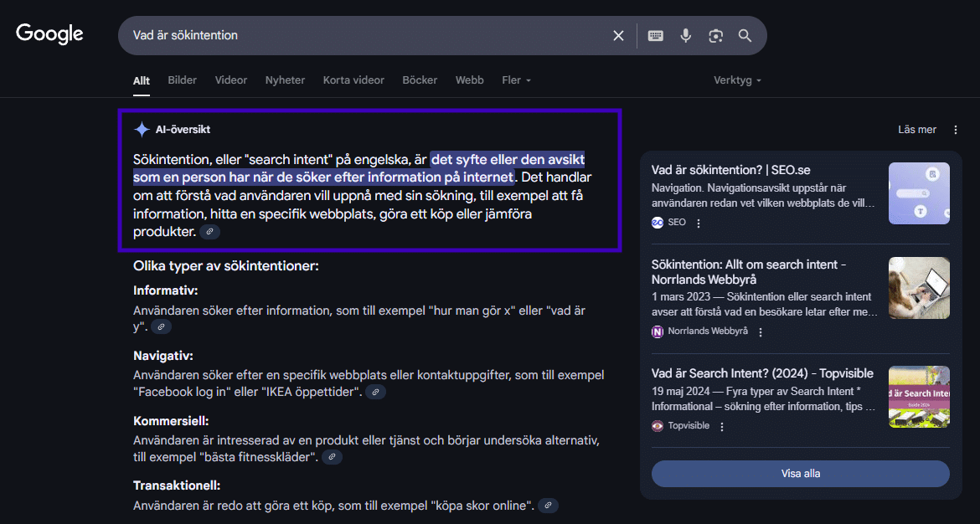
Task: Start voice search with microphone icon
Action: pos(686,36)
